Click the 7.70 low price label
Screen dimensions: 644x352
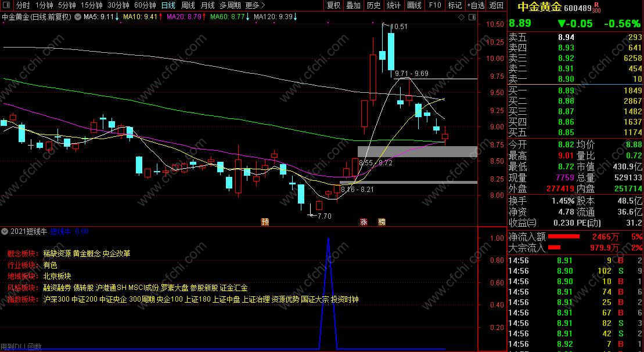(325, 216)
